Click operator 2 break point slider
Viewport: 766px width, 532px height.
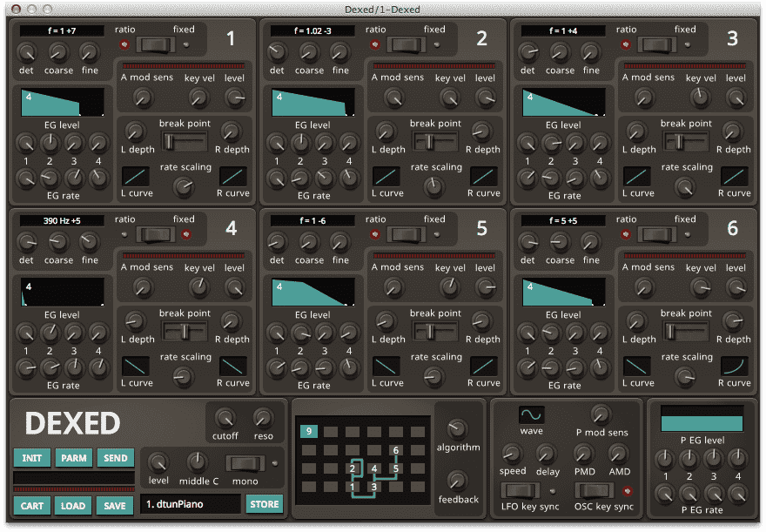(435, 142)
